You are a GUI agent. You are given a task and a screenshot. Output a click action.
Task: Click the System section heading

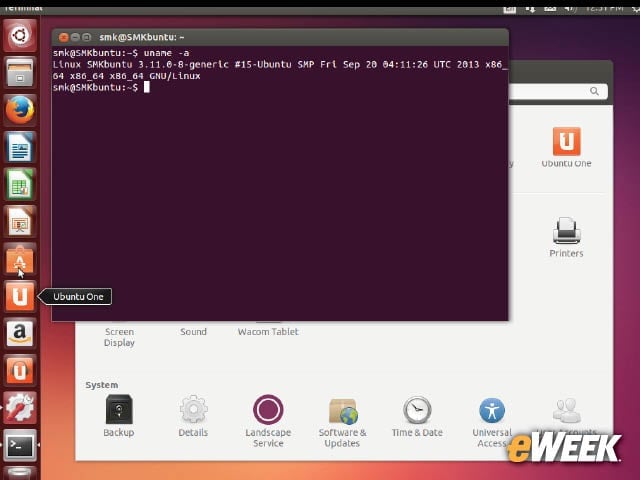click(102, 385)
